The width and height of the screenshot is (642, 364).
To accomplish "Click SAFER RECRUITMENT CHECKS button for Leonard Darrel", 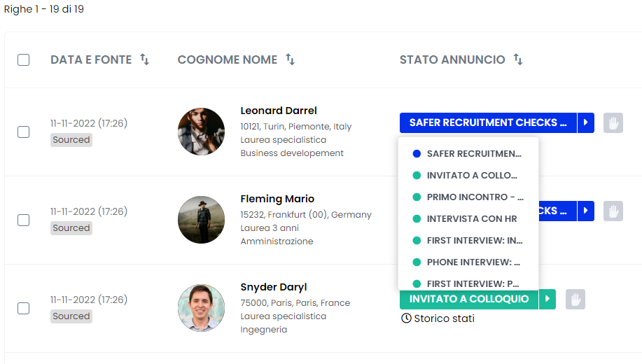I will click(x=488, y=122).
